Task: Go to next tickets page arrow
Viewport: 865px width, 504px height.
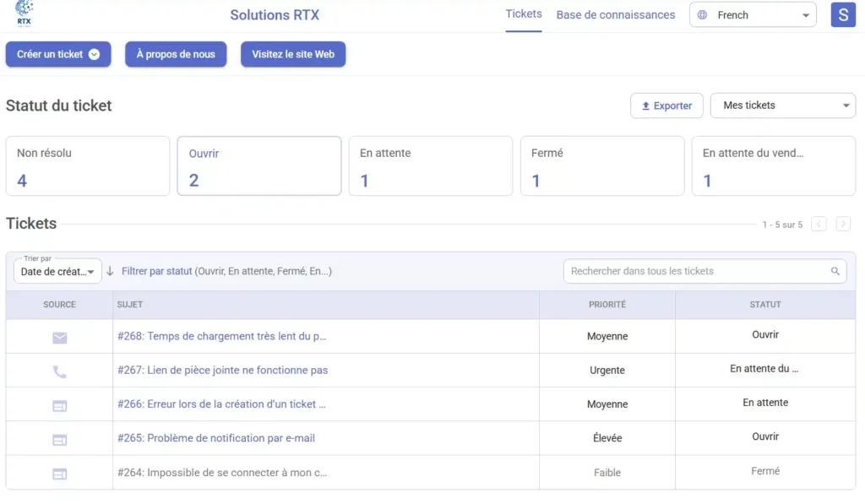Action: pos(843,224)
